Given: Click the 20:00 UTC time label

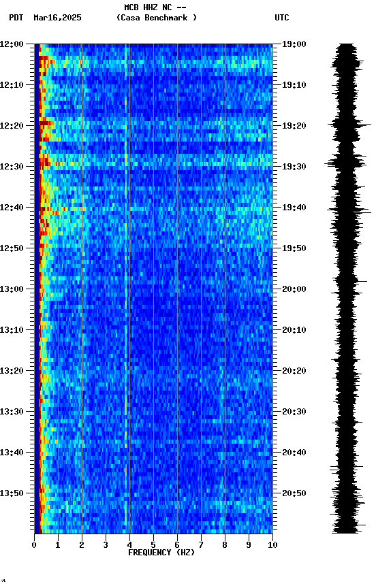Looking at the screenshot, I should pyautogui.click(x=294, y=289).
